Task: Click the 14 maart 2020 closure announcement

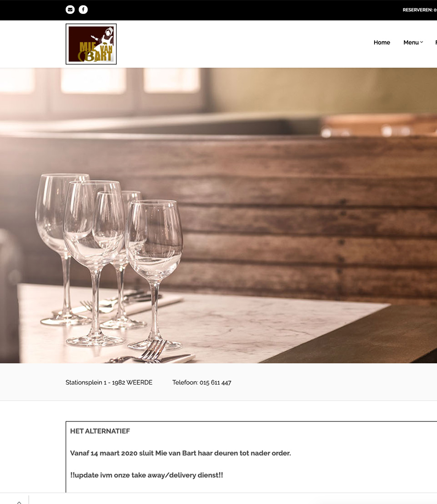Action: pyautogui.click(x=181, y=453)
